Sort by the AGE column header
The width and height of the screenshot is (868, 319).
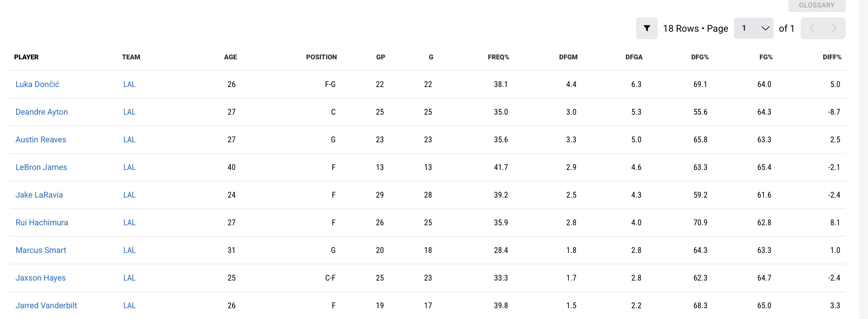point(230,57)
